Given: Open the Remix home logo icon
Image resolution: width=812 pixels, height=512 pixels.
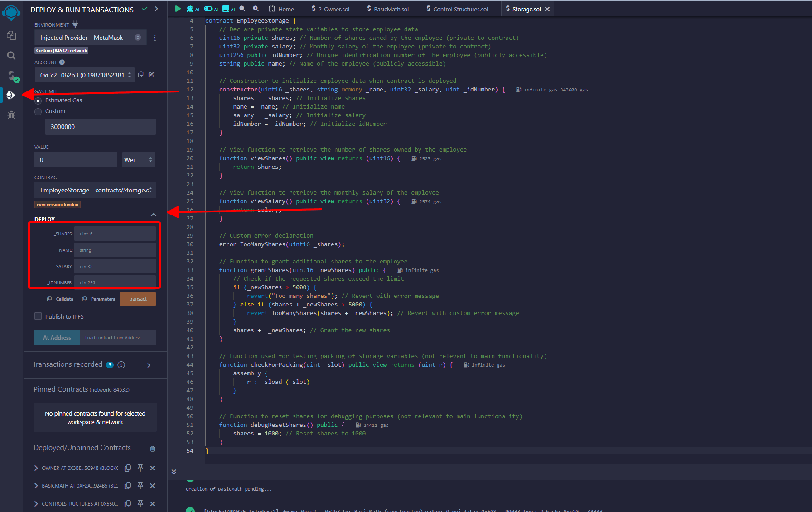Looking at the screenshot, I should (x=11, y=12).
